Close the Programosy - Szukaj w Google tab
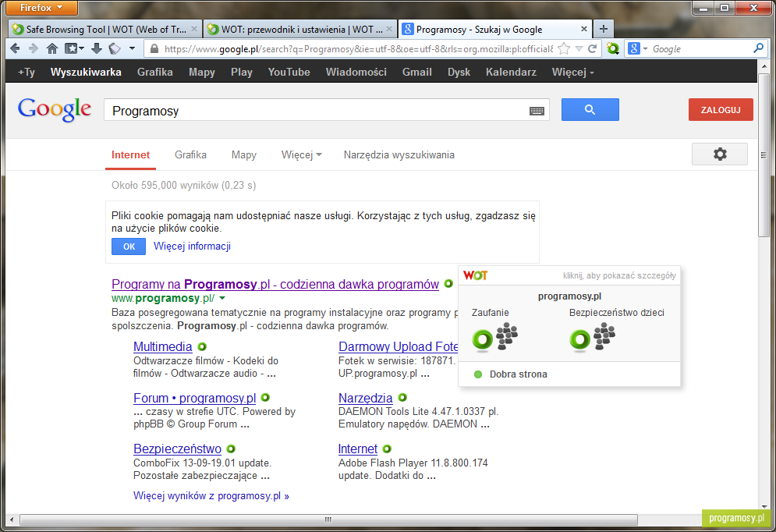 click(x=584, y=29)
